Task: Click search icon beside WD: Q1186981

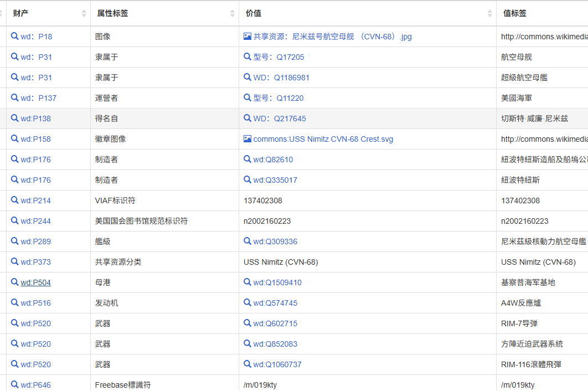Action: pyautogui.click(x=247, y=77)
